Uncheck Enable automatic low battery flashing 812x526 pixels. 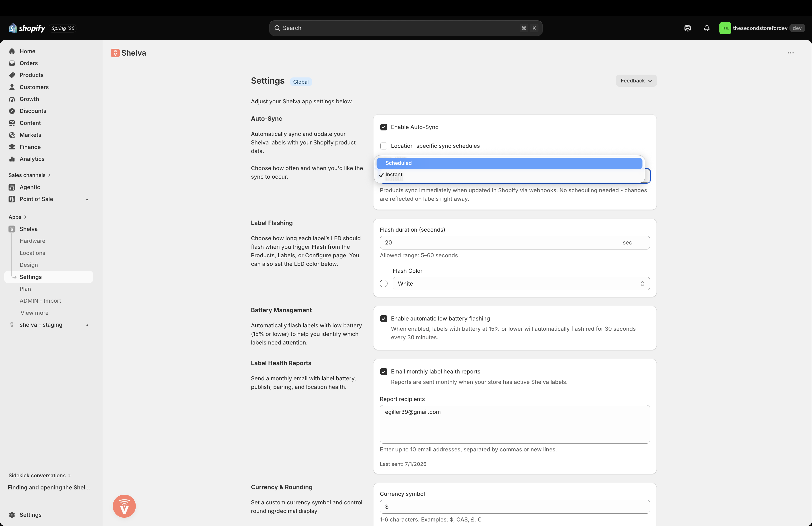coord(384,318)
